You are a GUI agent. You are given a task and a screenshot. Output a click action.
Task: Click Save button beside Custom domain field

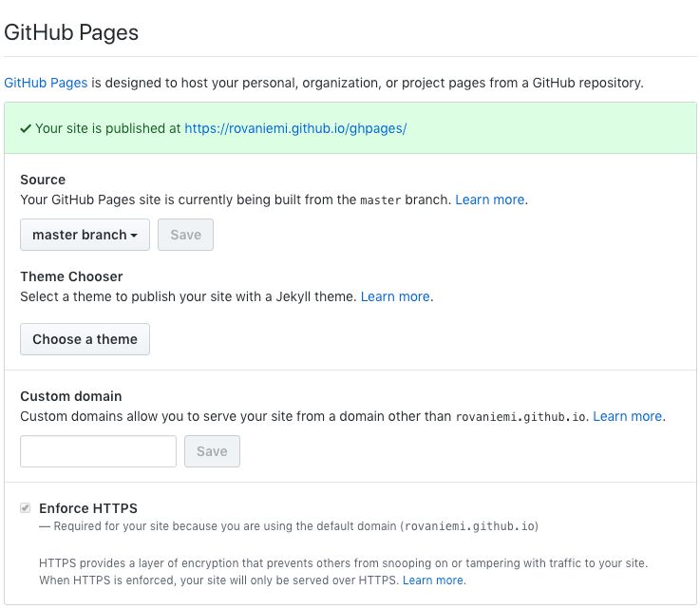[212, 451]
